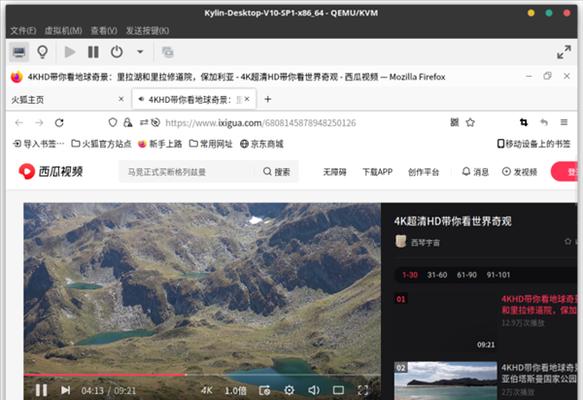
Task: Open playlist video 02 thumbnail
Action: (x=445, y=380)
